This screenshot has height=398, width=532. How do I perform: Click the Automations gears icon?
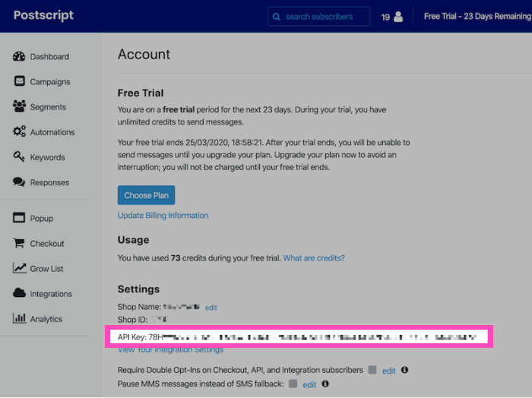[x=19, y=132]
